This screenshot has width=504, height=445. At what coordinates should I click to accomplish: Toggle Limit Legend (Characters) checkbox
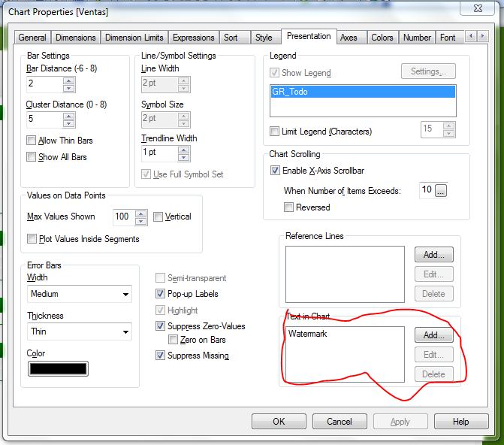click(x=274, y=132)
